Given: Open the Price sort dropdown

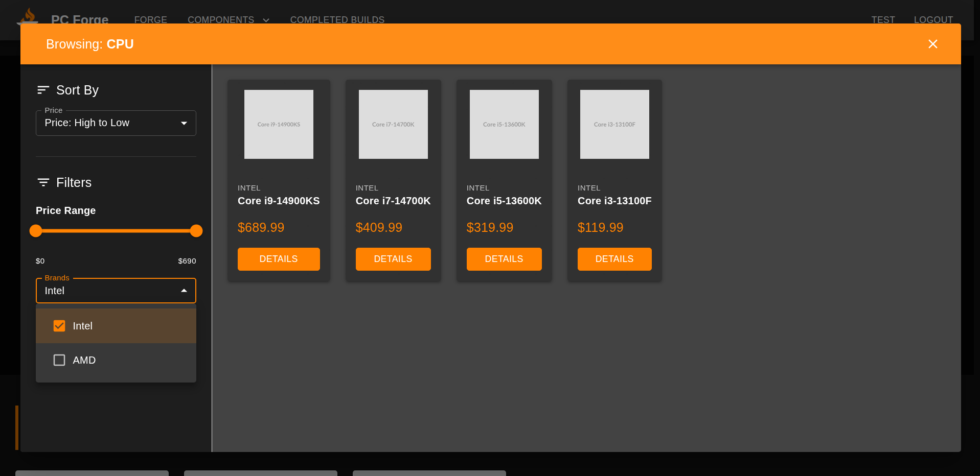Looking at the screenshot, I should tap(116, 123).
